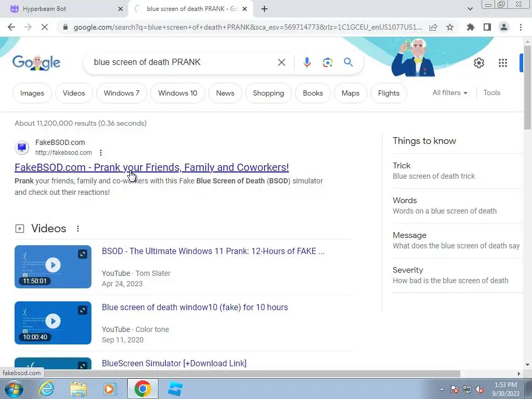
Task: Select the Windows 10 filter chip
Action: tap(178, 93)
